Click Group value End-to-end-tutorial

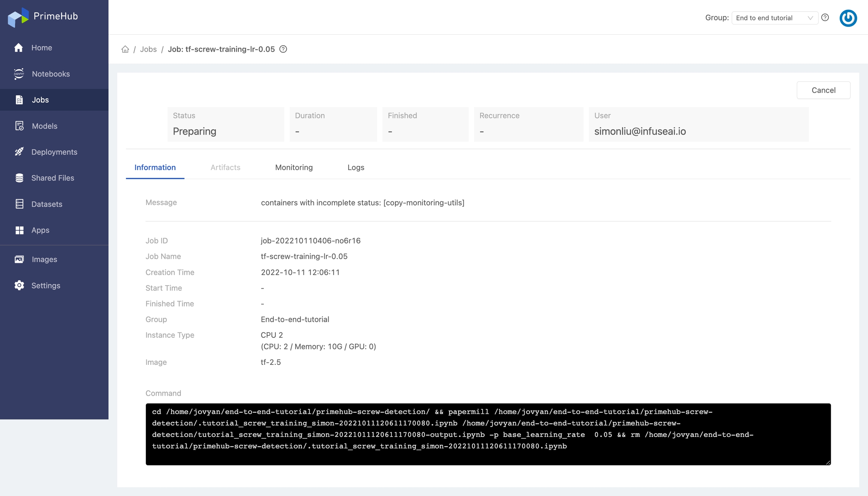point(295,319)
